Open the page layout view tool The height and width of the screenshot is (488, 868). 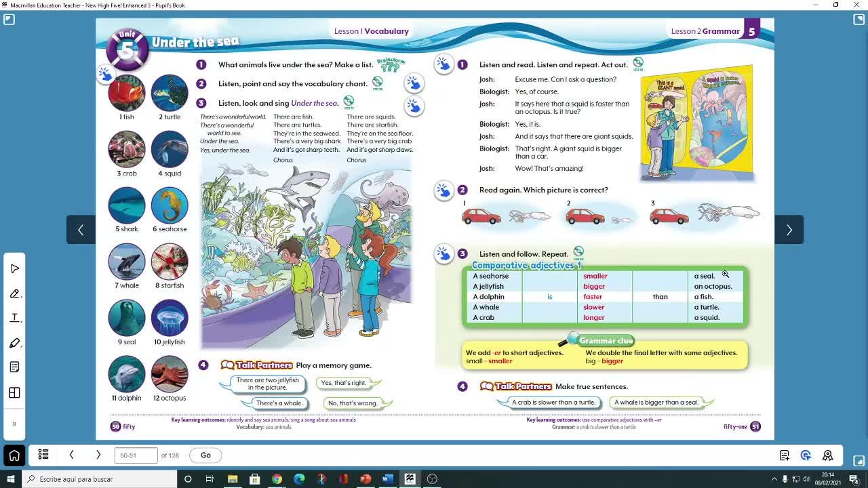(x=14, y=392)
